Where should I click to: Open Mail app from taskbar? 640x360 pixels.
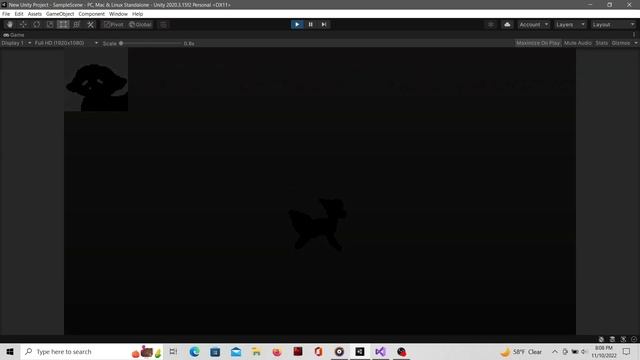coord(236,351)
